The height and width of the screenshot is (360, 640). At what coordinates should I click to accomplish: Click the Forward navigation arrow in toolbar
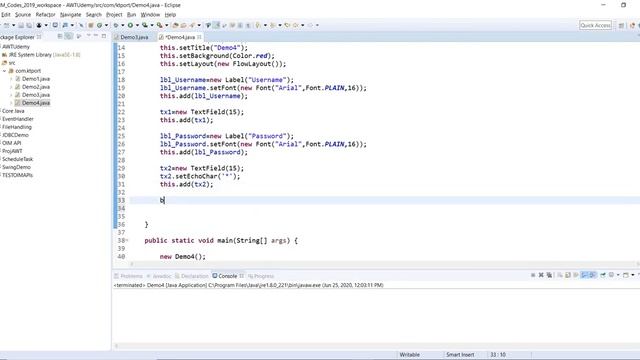click(310, 25)
